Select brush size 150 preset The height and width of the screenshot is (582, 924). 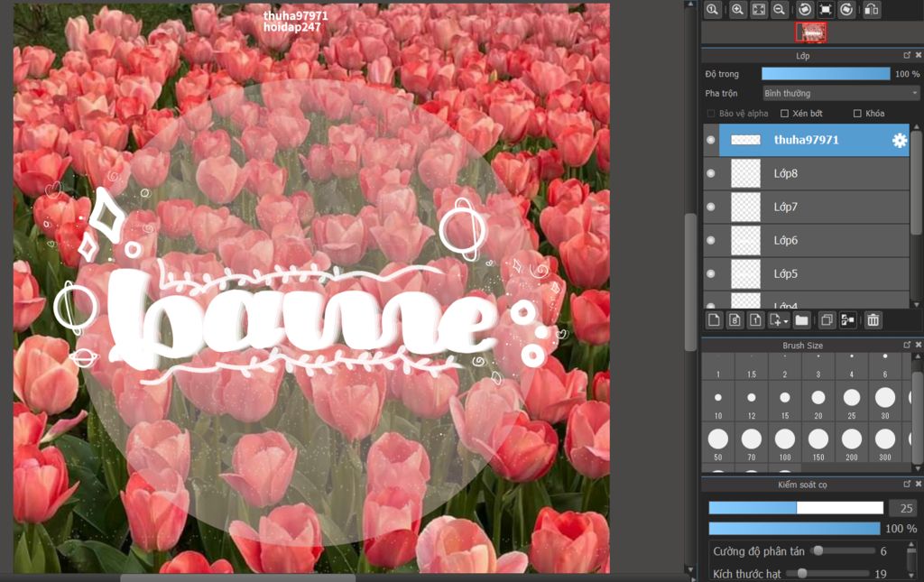pos(818,442)
